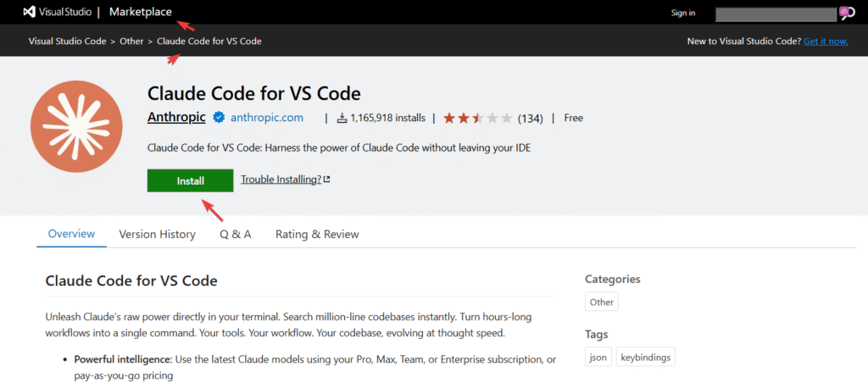Click the installs download icon
The height and width of the screenshot is (383, 868).
(x=342, y=118)
